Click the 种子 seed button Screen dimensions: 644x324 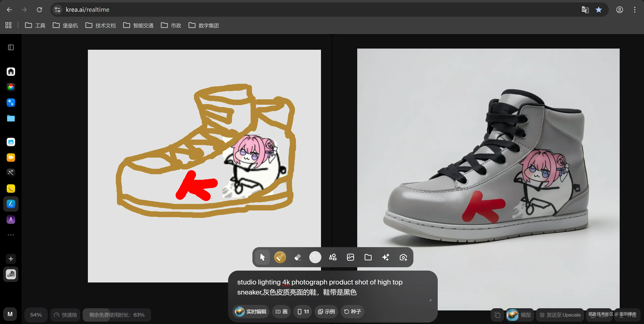click(x=353, y=311)
